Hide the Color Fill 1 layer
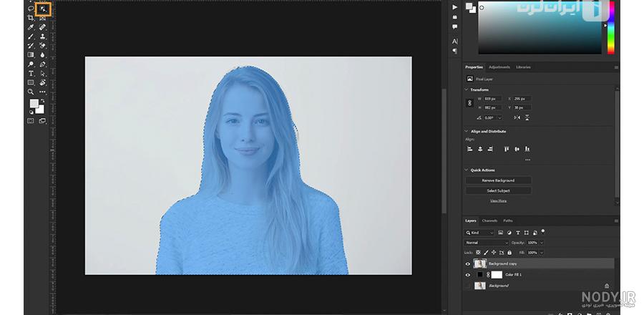This screenshot has height=315, width=644. tap(467, 275)
